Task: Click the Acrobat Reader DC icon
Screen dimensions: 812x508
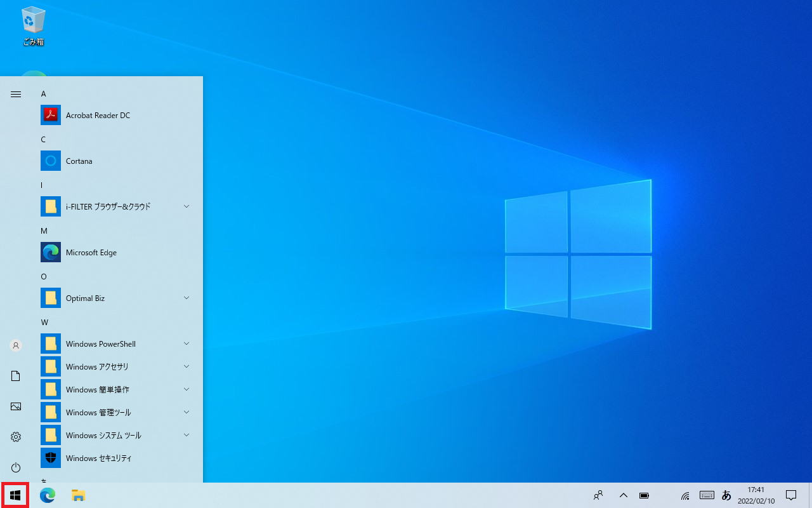Action: click(x=51, y=116)
